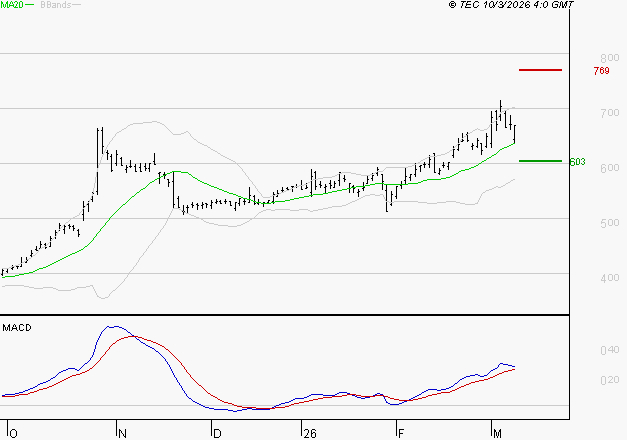Click the 800 price axis label
Image resolution: width=627 pixels, height=440 pixels.
pos(610,58)
